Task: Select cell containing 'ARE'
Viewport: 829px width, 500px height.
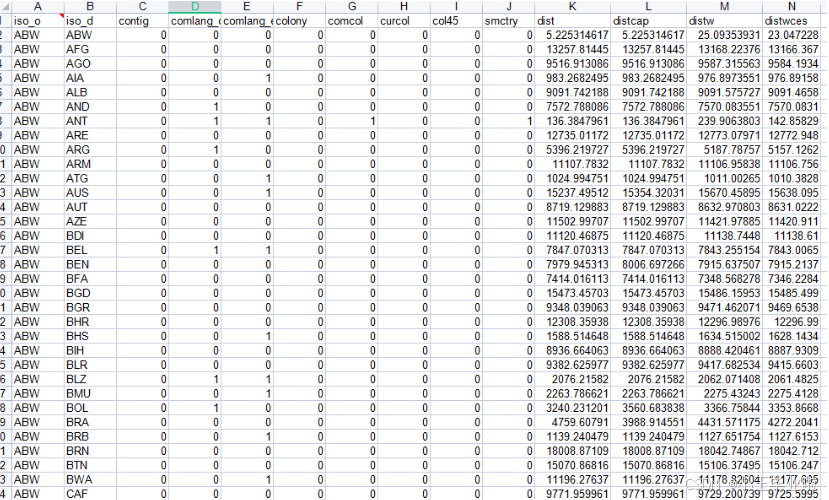Action: point(89,135)
